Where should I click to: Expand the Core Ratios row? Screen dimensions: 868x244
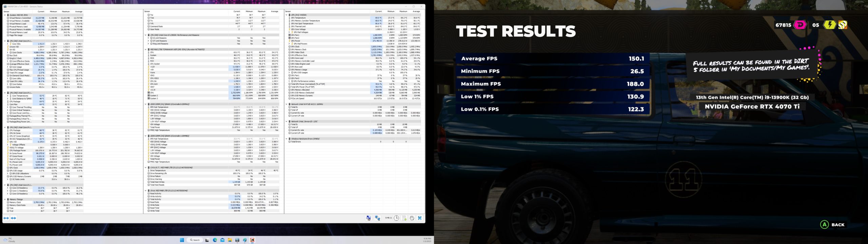tap(7, 84)
